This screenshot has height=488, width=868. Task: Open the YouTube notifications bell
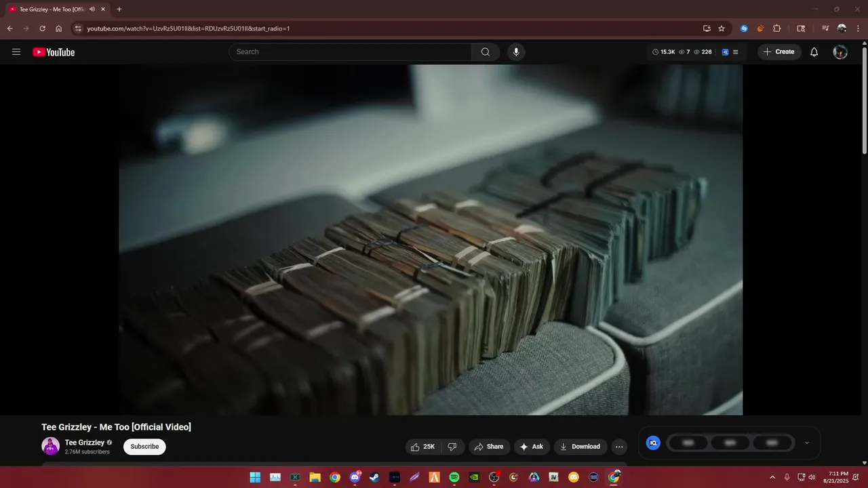[814, 52]
